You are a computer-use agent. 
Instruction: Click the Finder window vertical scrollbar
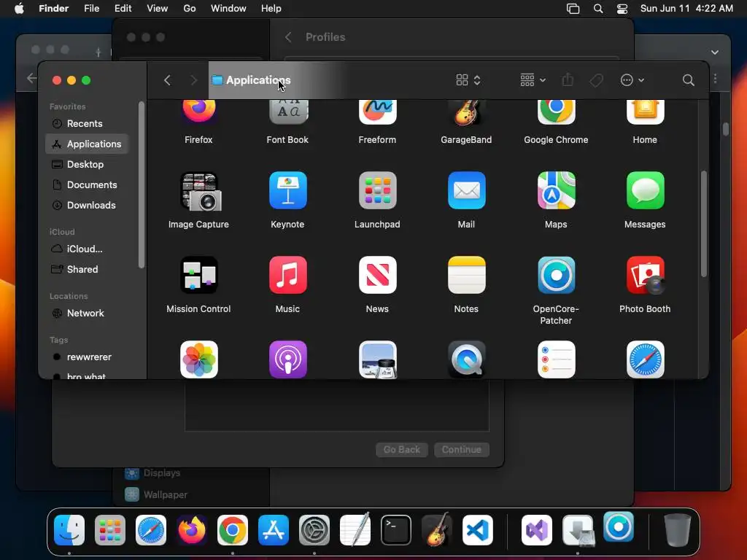704,224
